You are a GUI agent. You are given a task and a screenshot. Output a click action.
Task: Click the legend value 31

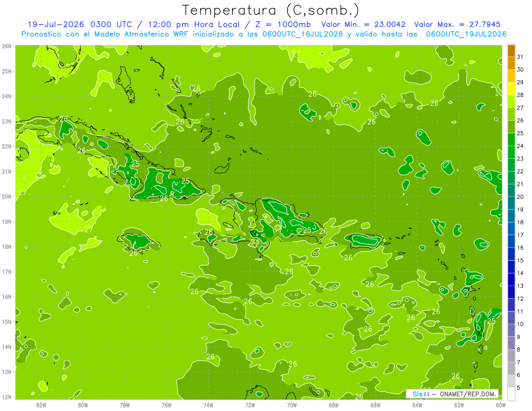(520, 57)
